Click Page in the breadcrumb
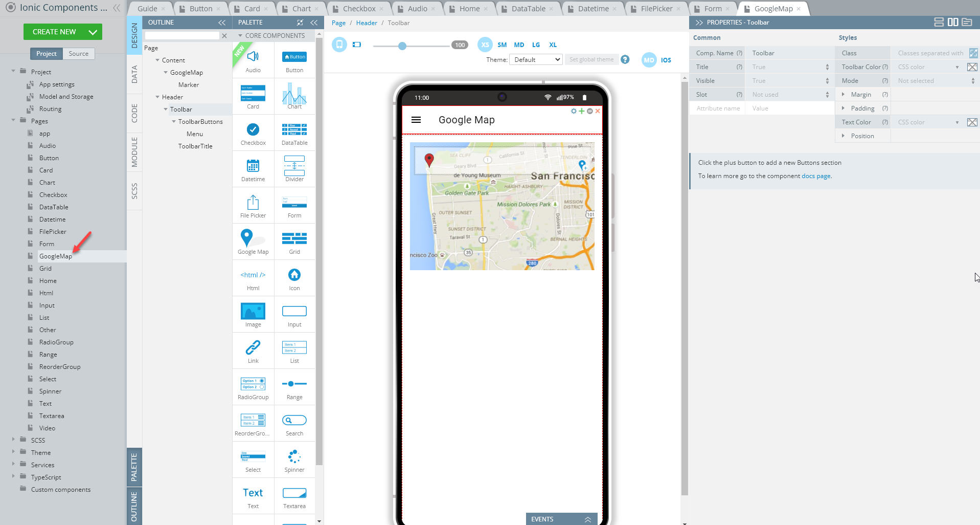980x525 pixels. click(338, 23)
